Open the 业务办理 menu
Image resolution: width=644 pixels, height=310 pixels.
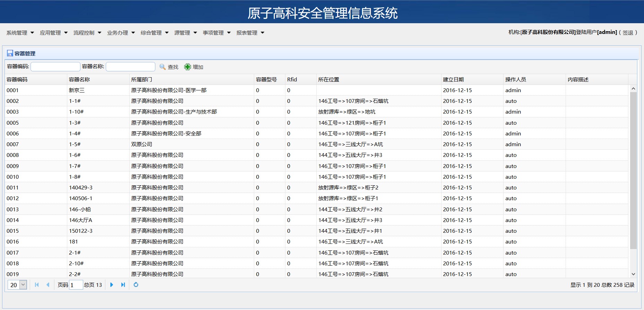click(121, 33)
